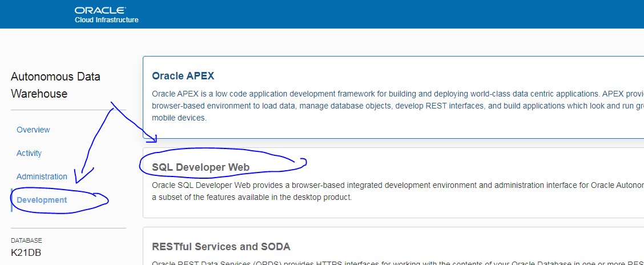The height and width of the screenshot is (265, 644).
Task: Click the DATABASE label
Action: pos(26,240)
